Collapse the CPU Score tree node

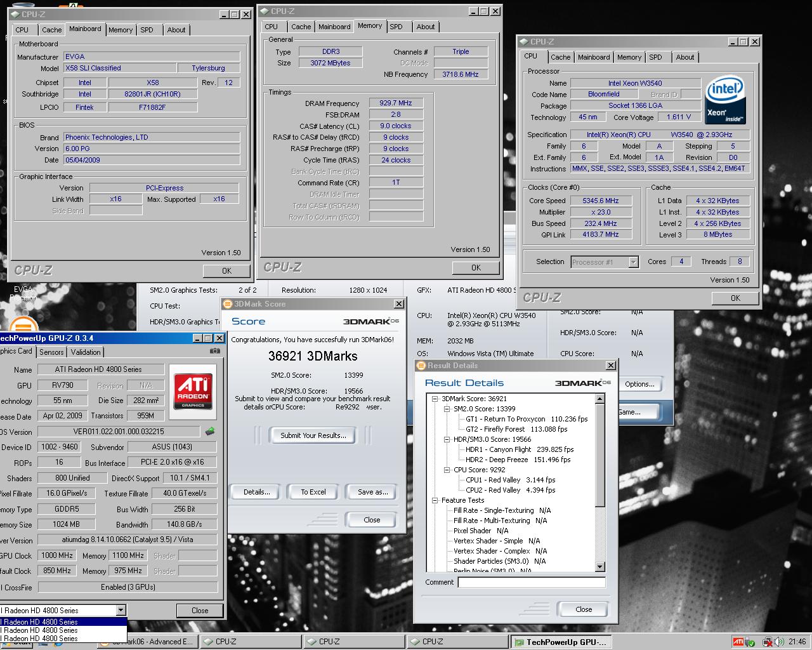(x=447, y=470)
